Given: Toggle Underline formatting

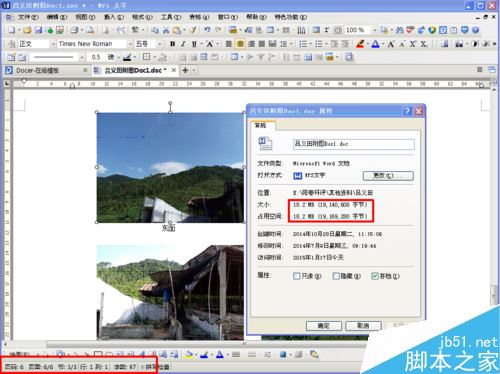Looking at the screenshot, I should click(194, 44).
